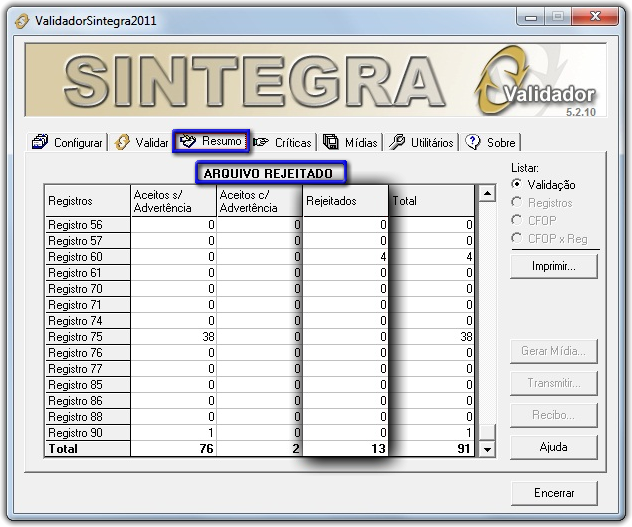
Task: Open Ajuda help button
Action: [554, 447]
